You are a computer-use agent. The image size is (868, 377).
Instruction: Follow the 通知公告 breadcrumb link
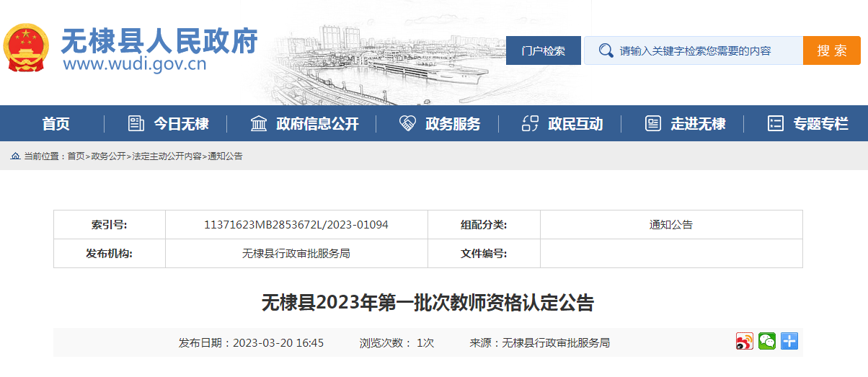point(225,156)
